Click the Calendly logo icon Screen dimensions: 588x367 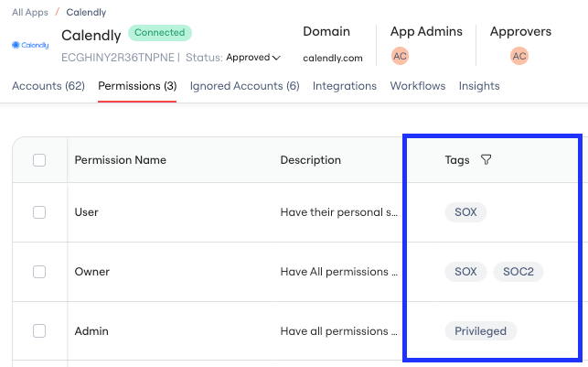tap(30, 45)
